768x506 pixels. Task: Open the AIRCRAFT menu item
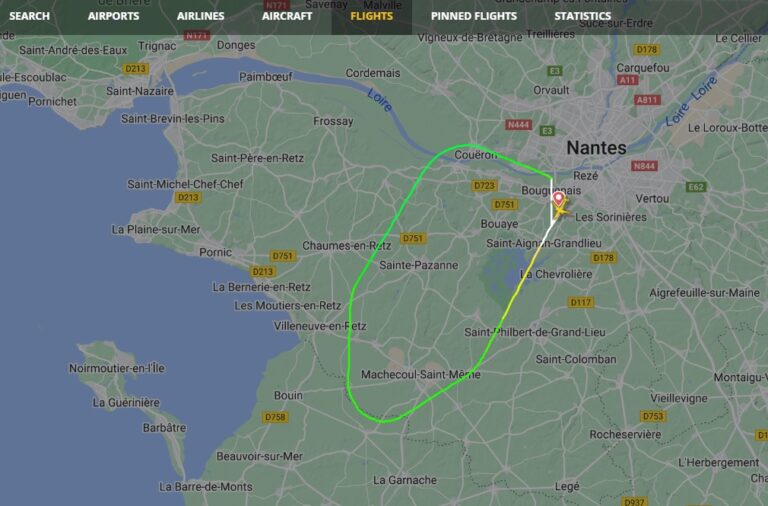pyautogui.click(x=287, y=16)
